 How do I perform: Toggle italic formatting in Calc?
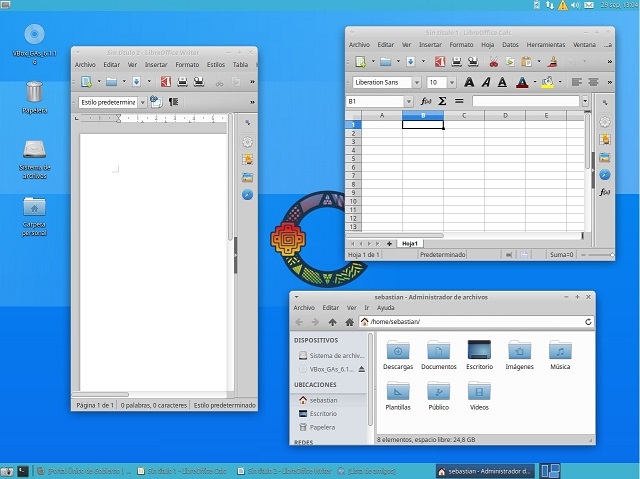point(489,82)
